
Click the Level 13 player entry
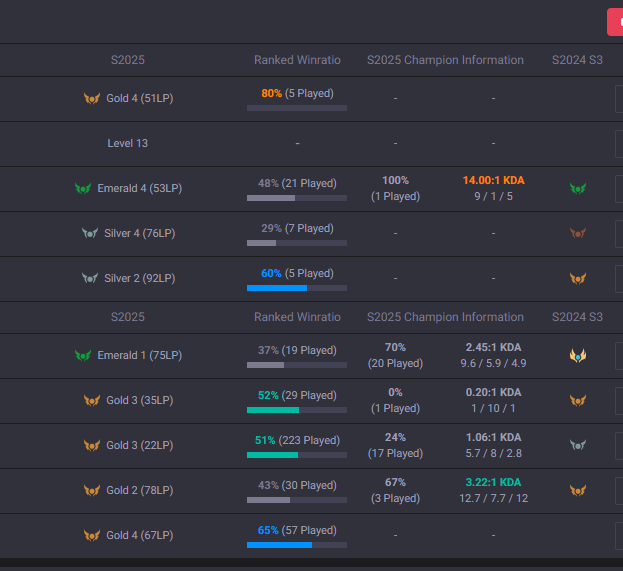click(128, 143)
